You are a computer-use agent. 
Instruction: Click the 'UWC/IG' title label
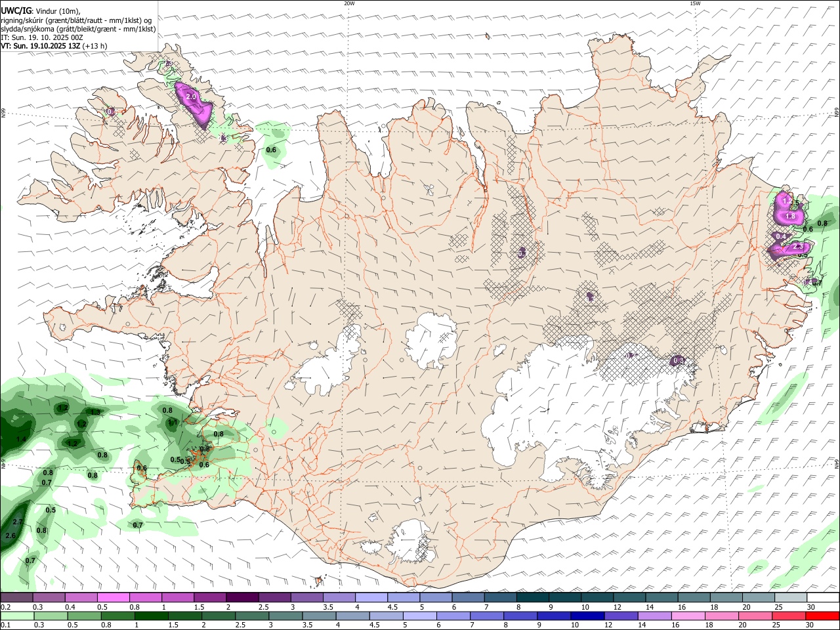point(15,11)
